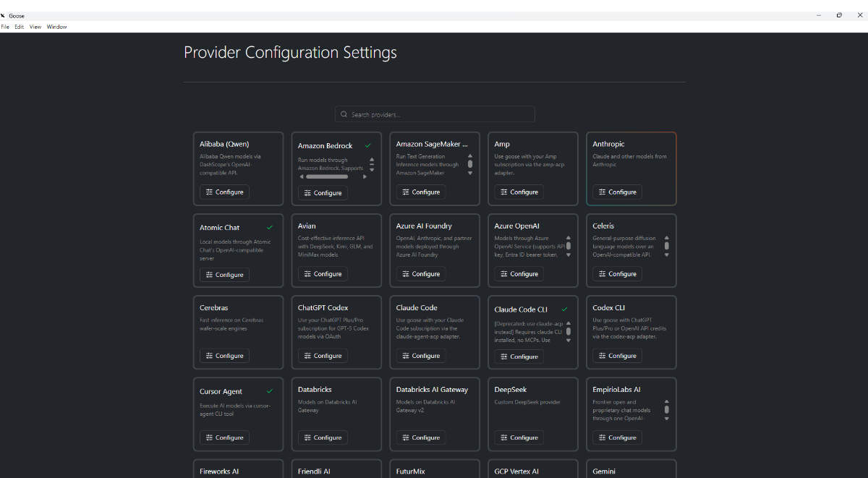
Task: Click the left arrow in Amazon Bedrock description
Action: click(x=302, y=176)
